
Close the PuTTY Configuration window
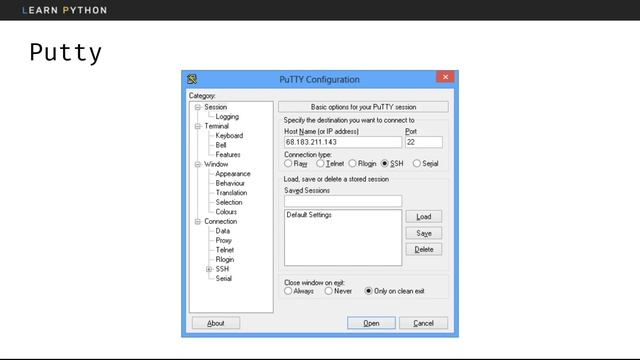[x=445, y=77]
